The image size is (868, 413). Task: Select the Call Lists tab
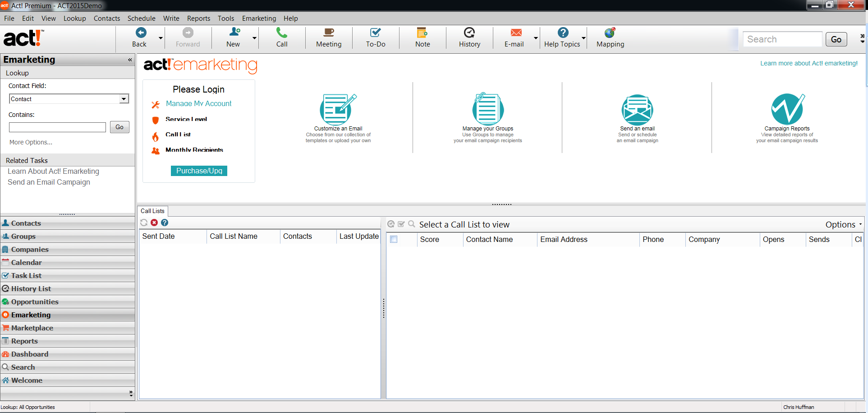[152, 211]
